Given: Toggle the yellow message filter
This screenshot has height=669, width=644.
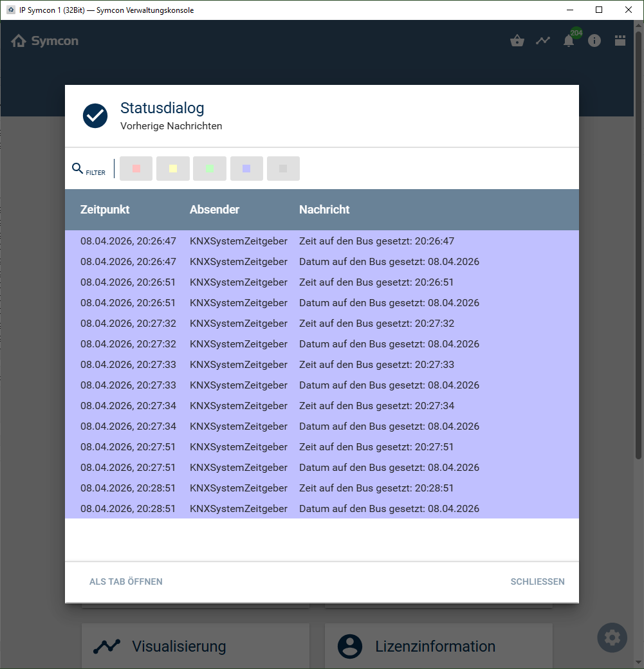Looking at the screenshot, I should (172, 169).
